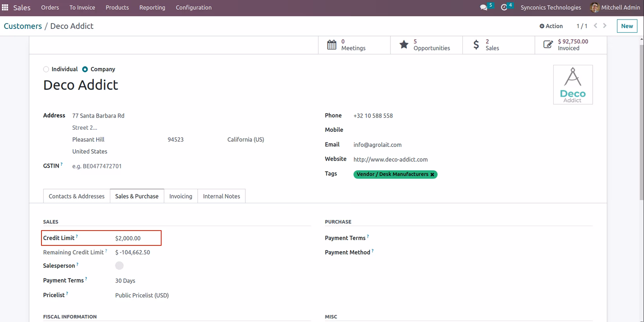Show help tooltip for Pricelist
The width and height of the screenshot is (644, 322).
67,293
